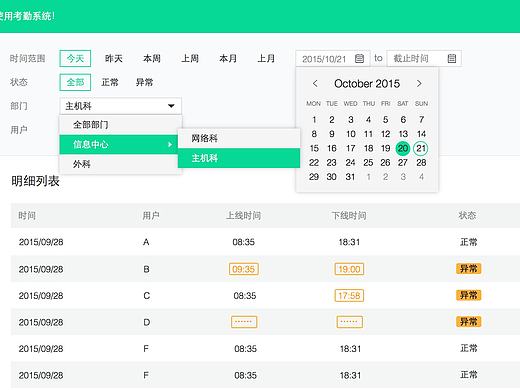The height and width of the screenshot is (390, 520).
Task: Open the 部门 dropdown arrow
Action: [x=171, y=106]
